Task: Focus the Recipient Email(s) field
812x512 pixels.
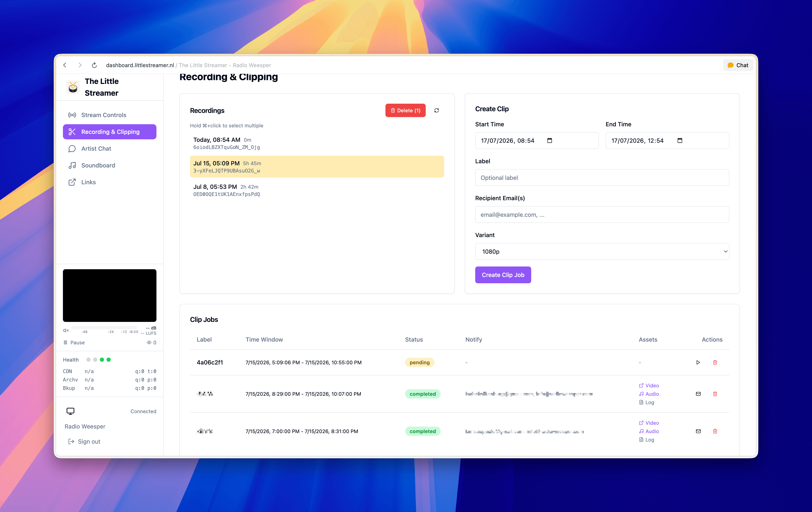Action: pyautogui.click(x=602, y=215)
